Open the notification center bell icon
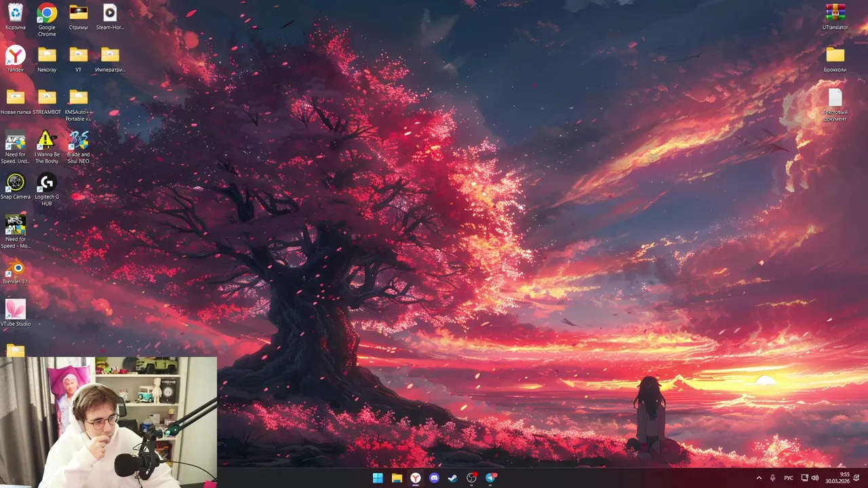Screen dimensions: 868x488 tap(856, 478)
